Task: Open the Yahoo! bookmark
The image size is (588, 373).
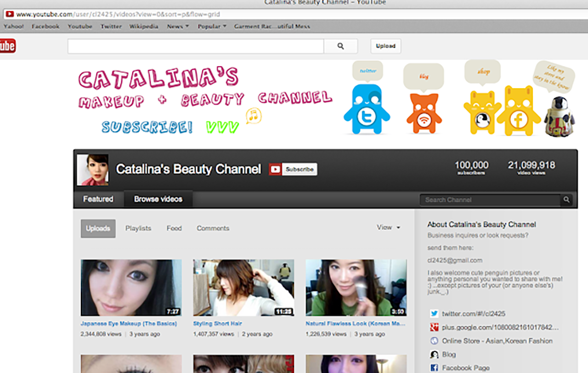Action: (14, 26)
